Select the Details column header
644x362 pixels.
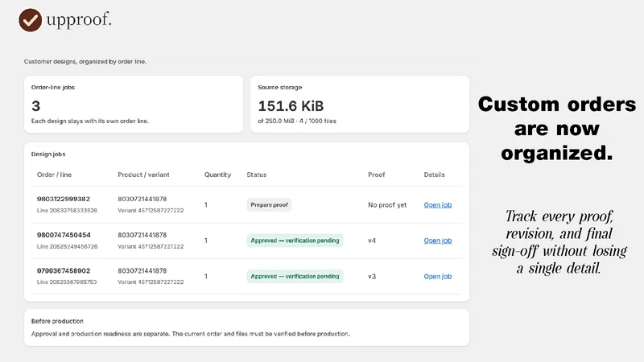point(434,175)
